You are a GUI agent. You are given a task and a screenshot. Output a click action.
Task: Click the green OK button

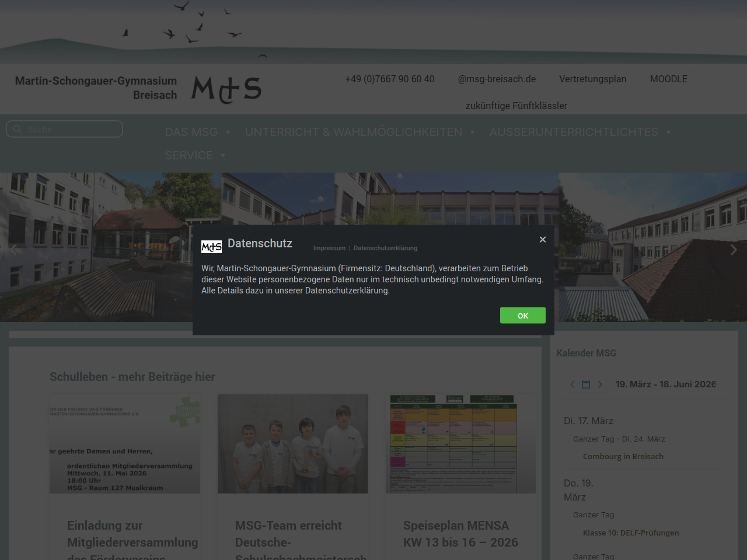tap(522, 316)
